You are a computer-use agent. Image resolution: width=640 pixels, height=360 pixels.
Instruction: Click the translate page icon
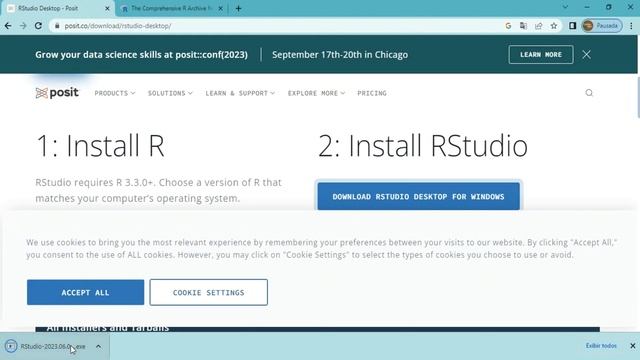(x=523, y=26)
